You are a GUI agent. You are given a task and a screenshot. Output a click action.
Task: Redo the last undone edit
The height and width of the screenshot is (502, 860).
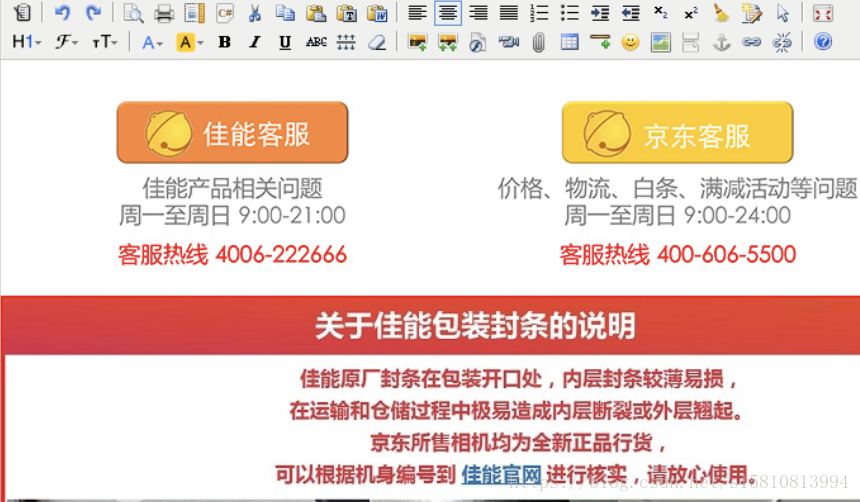[93, 12]
